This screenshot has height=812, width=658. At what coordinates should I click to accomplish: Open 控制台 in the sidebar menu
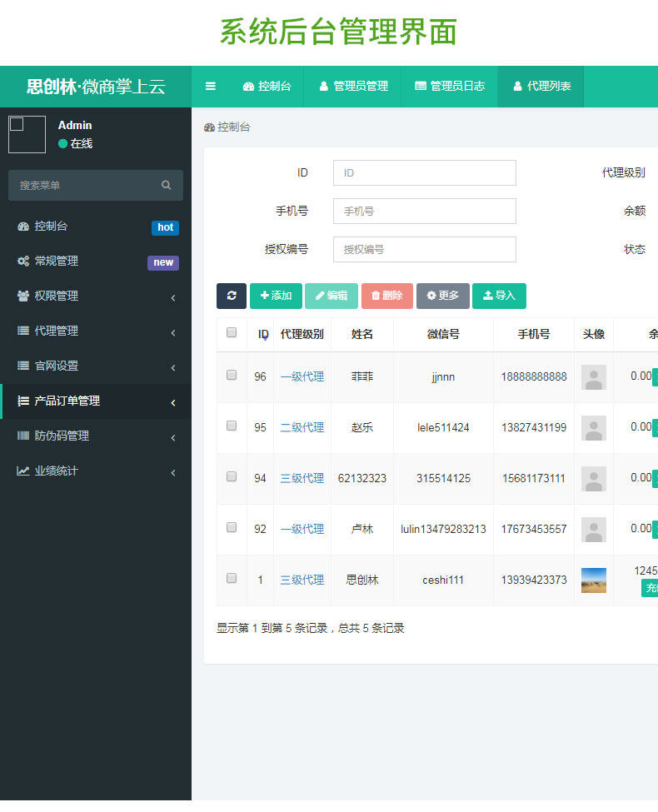click(96, 227)
